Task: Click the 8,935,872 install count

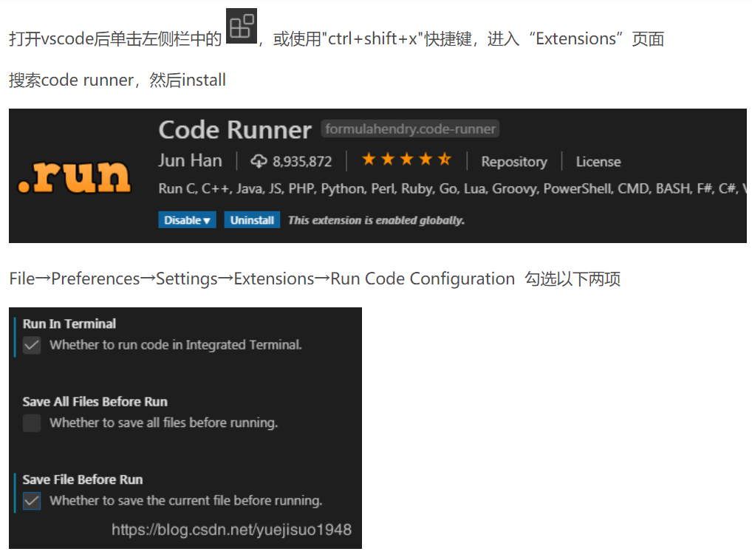Action: coord(302,162)
